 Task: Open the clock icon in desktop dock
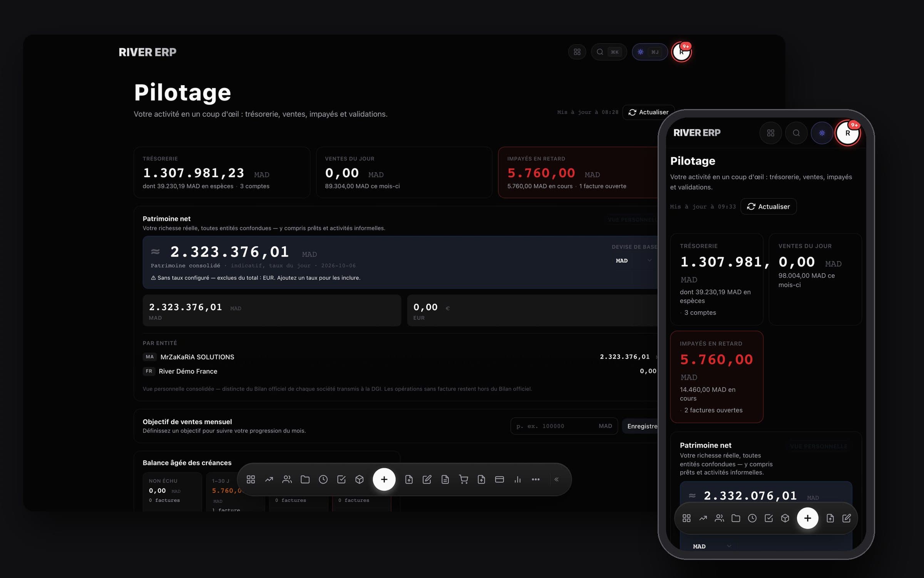click(323, 479)
